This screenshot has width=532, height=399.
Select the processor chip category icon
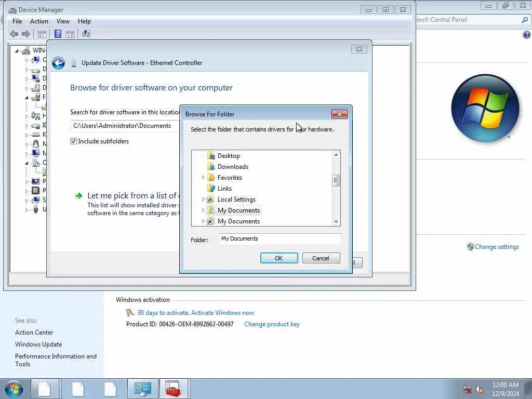pyautogui.click(x=36, y=190)
